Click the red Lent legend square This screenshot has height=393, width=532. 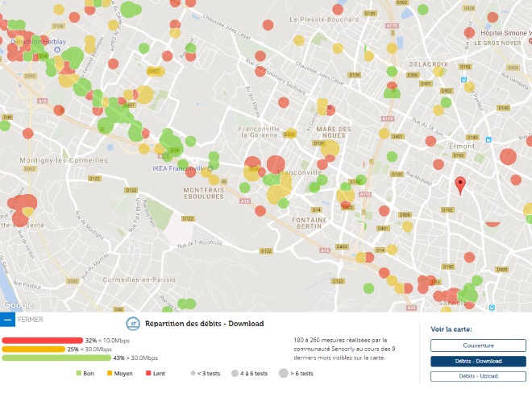[x=150, y=374]
